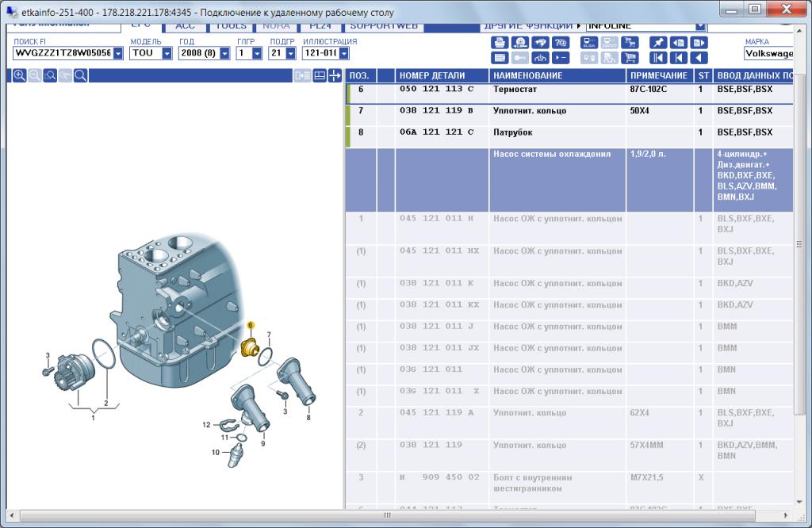The width and height of the screenshot is (812, 528).
Task: Open the shopping cart icon
Action: tap(630, 58)
